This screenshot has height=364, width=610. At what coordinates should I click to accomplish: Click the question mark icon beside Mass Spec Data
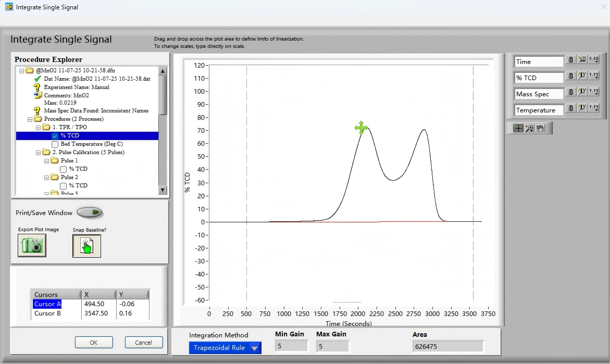click(38, 111)
